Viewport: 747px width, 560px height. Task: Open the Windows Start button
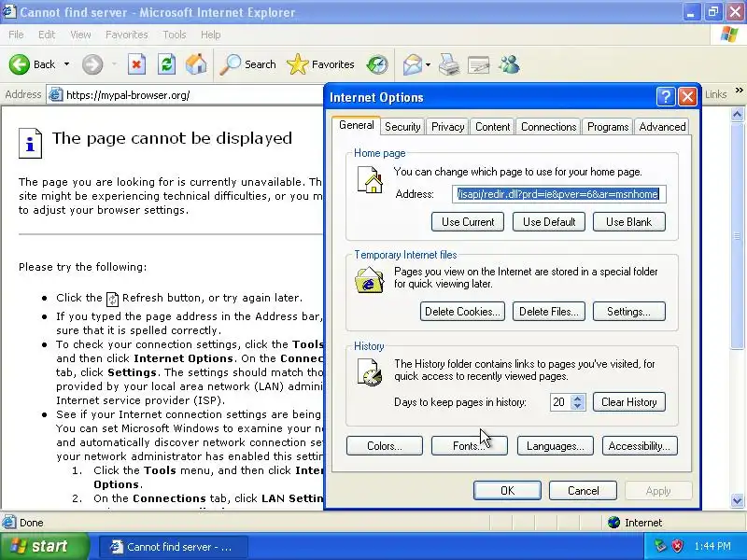point(44,546)
